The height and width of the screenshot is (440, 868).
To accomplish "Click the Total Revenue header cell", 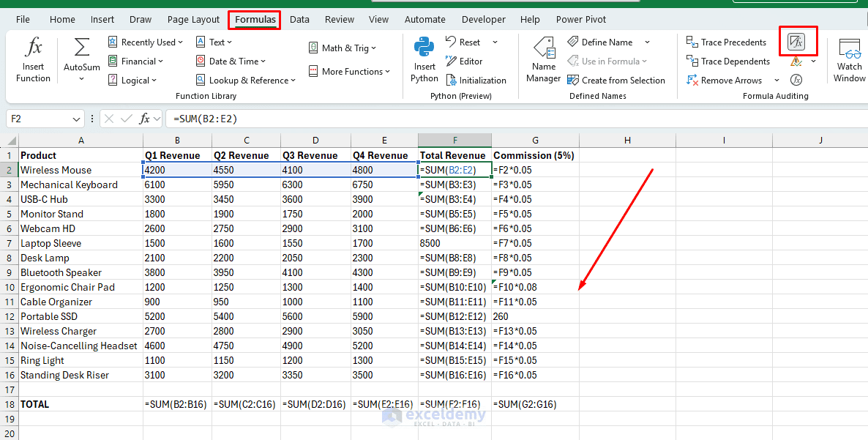I will (x=455, y=155).
